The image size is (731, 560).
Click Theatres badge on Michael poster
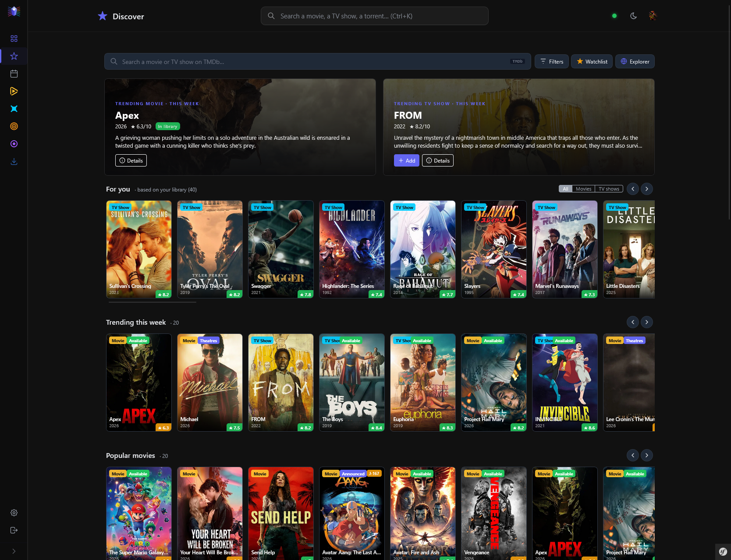208,340
